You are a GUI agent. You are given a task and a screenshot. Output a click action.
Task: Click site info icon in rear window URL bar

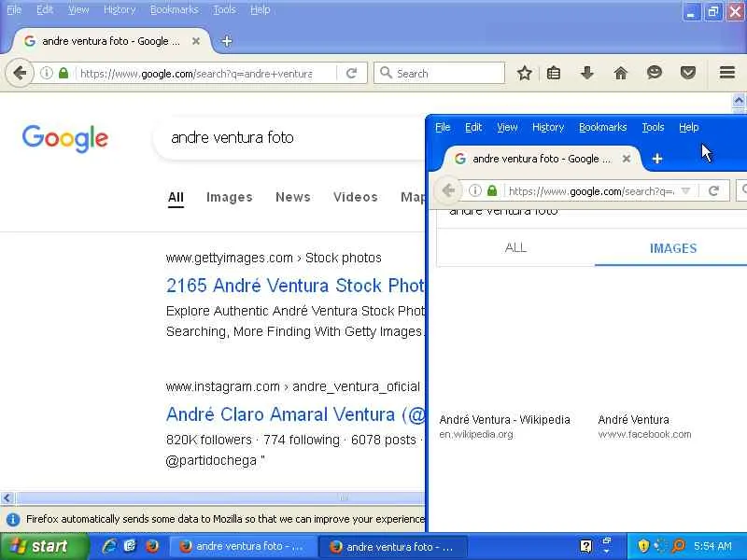pyautogui.click(x=46, y=74)
